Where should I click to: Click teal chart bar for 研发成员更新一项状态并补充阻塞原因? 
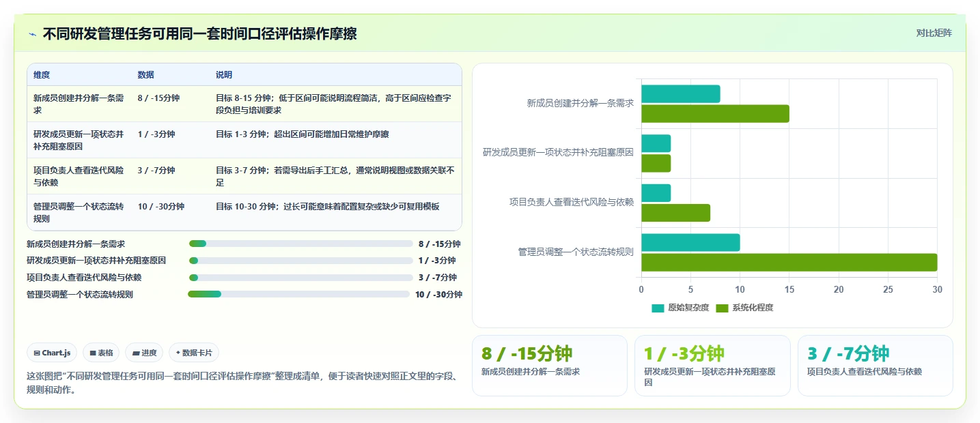click(x=656, y=143)
